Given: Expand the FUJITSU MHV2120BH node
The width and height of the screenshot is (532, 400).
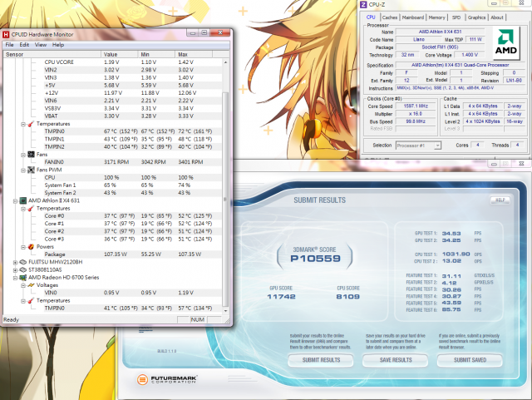Looking at the screenshot, I should 15,263.
